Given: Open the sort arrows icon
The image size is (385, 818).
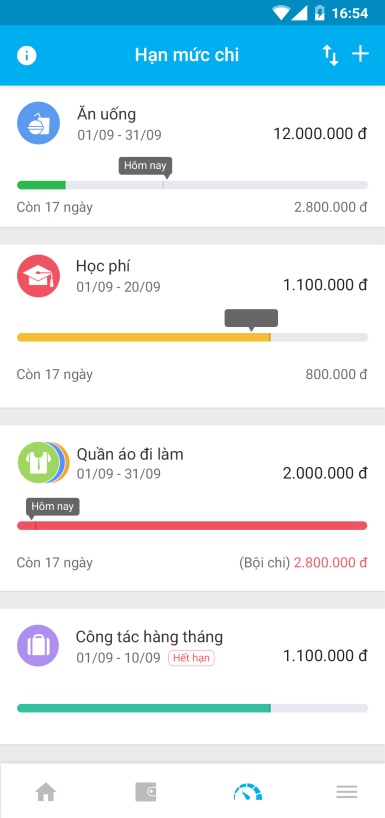Looking at the screenshot, I should [330, 55].
